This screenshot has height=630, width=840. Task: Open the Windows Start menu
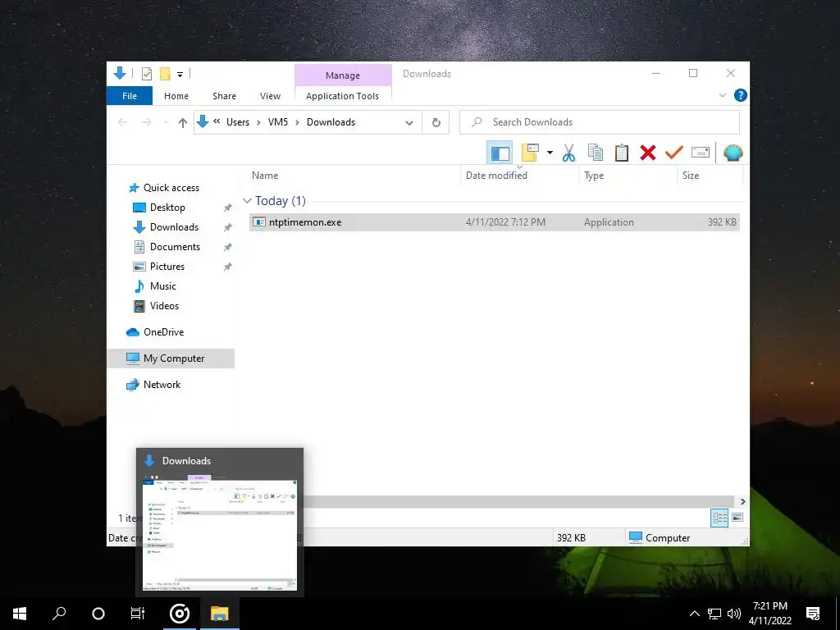point(20,614)
